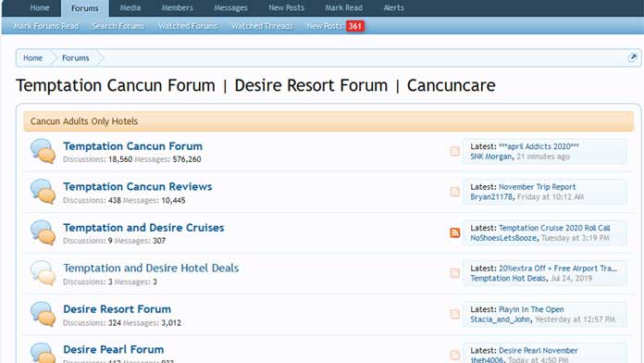Click timestamp Tuesday at 3:19 PM

pyautogui.click(x=576, y=238)
